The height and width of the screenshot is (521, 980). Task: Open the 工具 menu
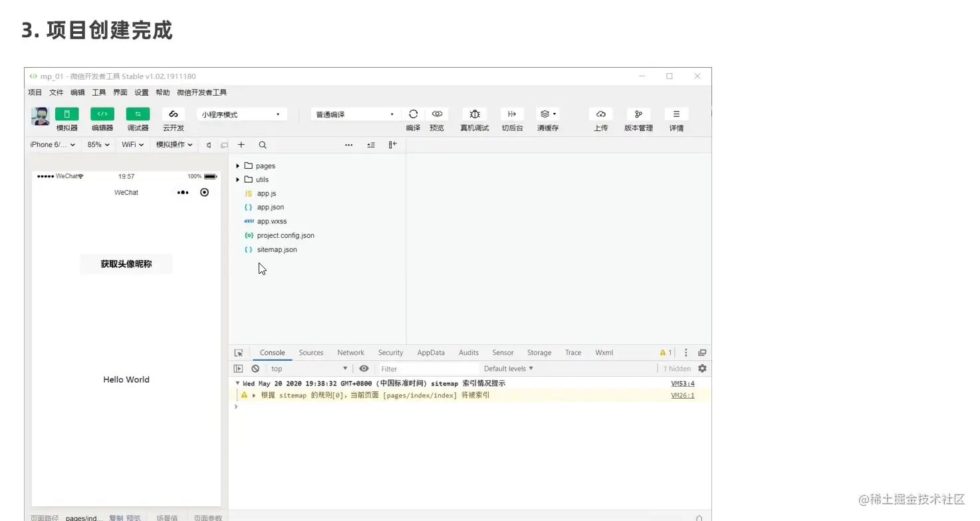pyautogui.click(x=99, y=92)
